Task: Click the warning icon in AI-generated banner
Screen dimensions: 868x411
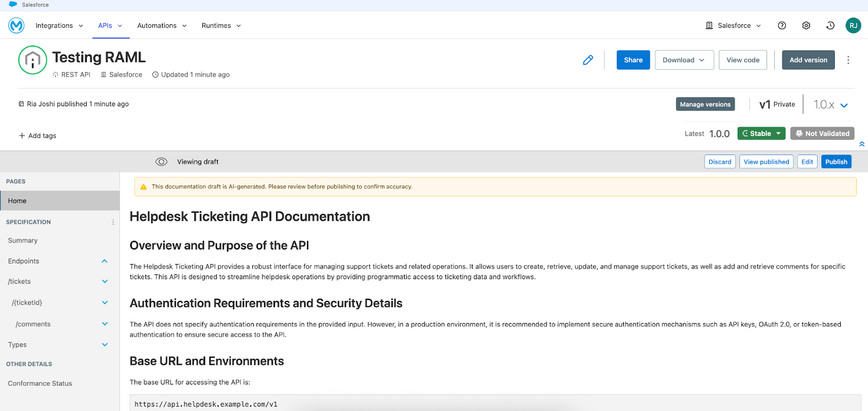Action: (x=144, y=187)
